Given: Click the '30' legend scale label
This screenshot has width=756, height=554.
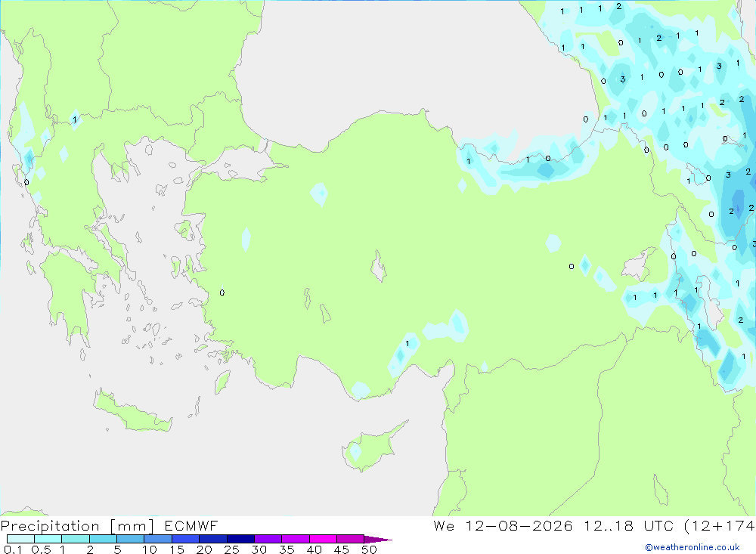Looking at the screenshot, I should 259,549.
